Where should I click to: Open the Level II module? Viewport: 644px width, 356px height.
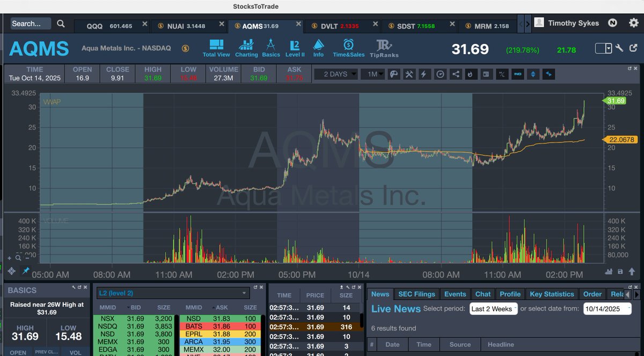tap(295, 48)
